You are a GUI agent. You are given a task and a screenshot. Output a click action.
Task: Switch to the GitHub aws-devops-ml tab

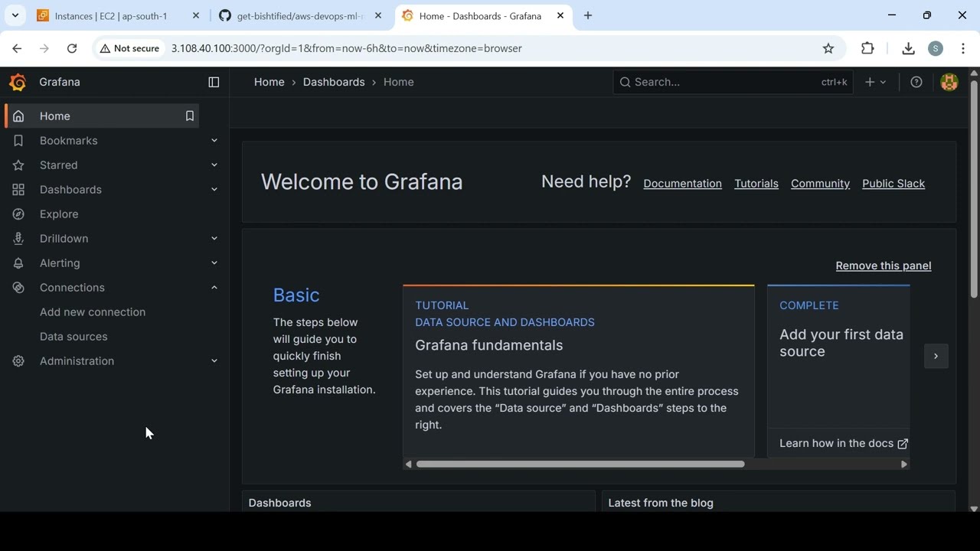301,15
